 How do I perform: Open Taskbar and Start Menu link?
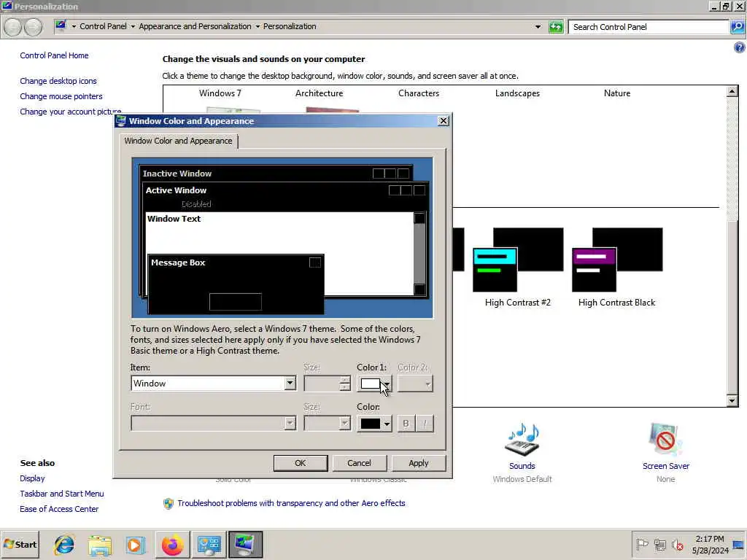[61, 494]
